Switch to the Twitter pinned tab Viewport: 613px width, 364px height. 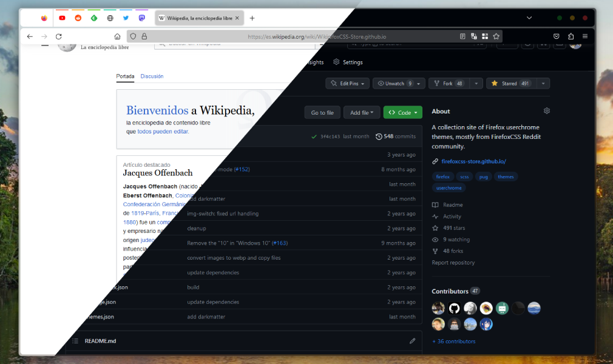[x=126, y=18]
